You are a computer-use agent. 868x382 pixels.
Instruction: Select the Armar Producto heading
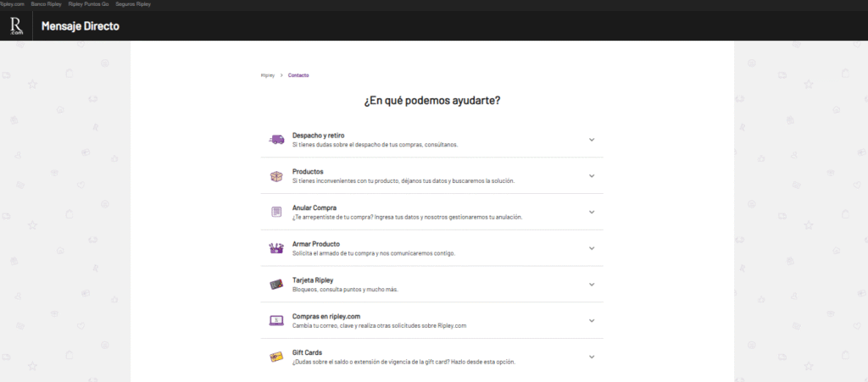316,244
